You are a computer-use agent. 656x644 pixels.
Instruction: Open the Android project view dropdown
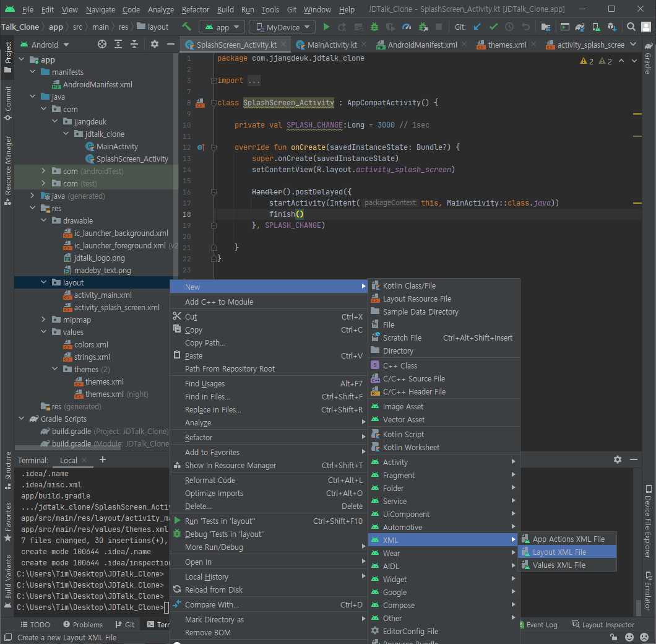(45, 45)
